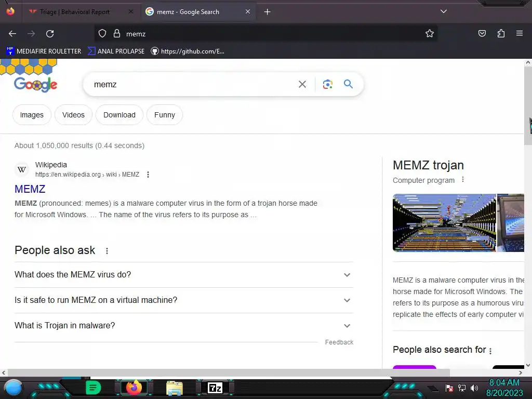Show the list all tabs dropdown arrow
This screenshot has width=532, height=399.
pyautogui.click(x=444, y=11)
